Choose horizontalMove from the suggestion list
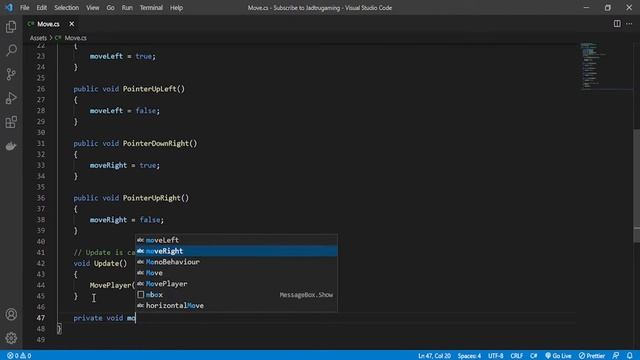The width and height of the screenshot is (640, 360). [236, 305]
